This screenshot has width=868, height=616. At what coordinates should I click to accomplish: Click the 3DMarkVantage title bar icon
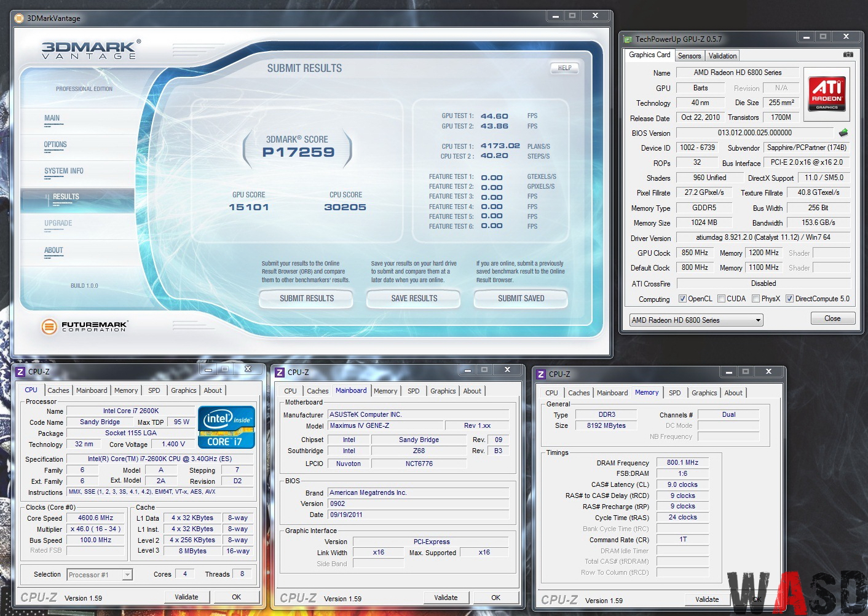click(19, 18)
